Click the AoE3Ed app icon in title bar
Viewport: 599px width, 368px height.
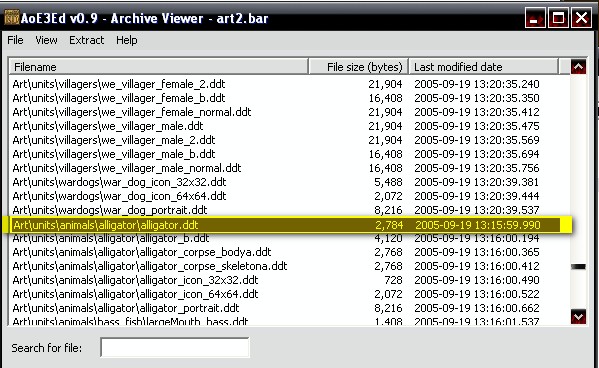[11, 18]
